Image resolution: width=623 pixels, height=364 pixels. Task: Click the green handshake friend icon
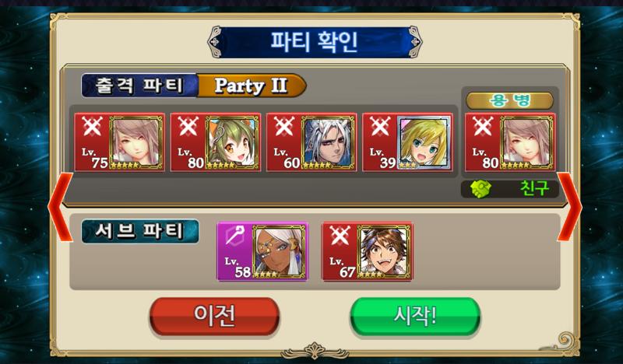[480, 189]
